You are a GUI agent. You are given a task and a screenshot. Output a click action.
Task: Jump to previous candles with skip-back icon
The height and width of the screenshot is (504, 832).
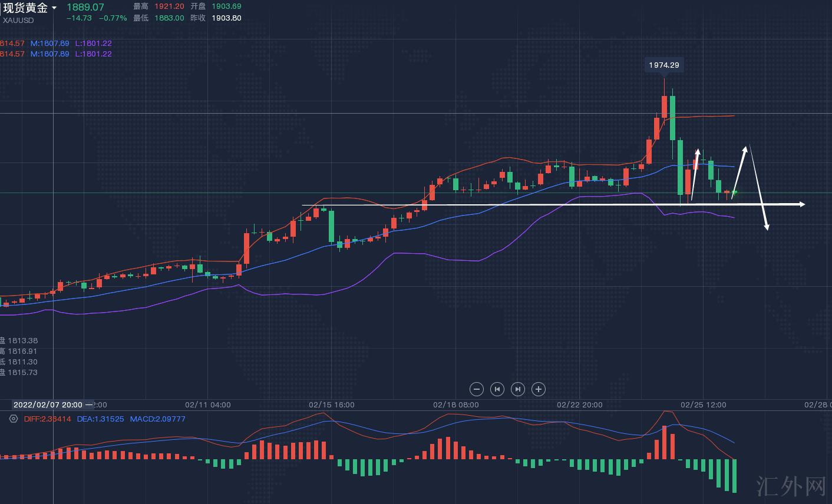tap(497, 389)
